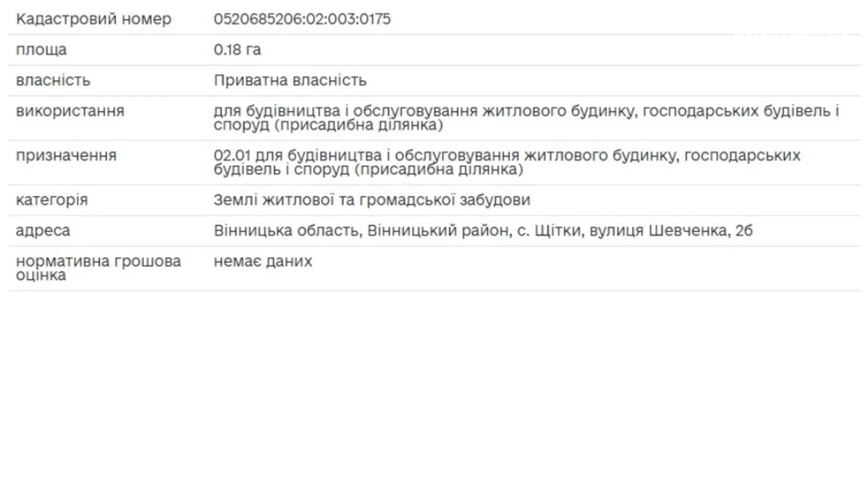Click the area value 0.18 га

coord(237,49)
